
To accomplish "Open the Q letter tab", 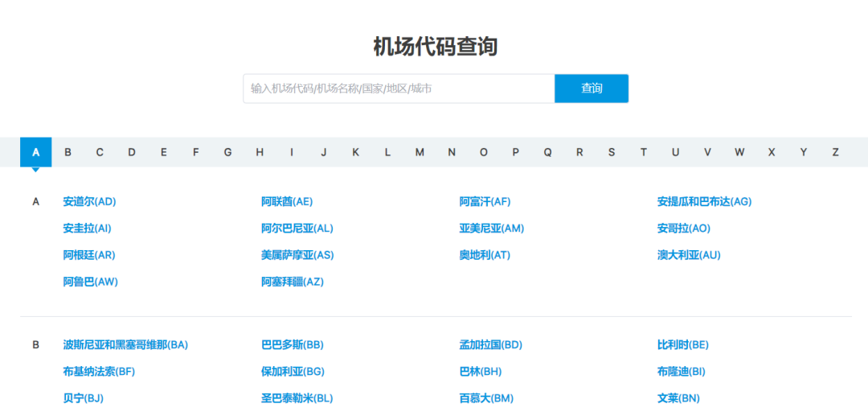I will point(547,152).
